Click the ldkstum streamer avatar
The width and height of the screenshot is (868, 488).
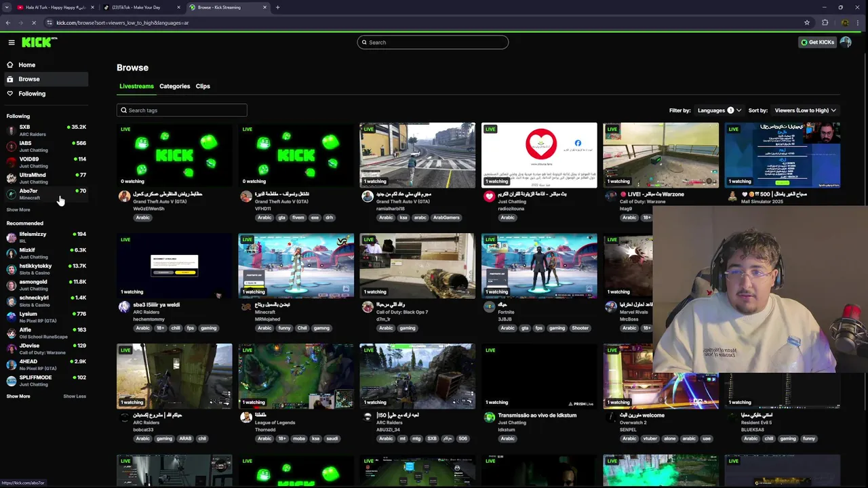pos(490,418)
